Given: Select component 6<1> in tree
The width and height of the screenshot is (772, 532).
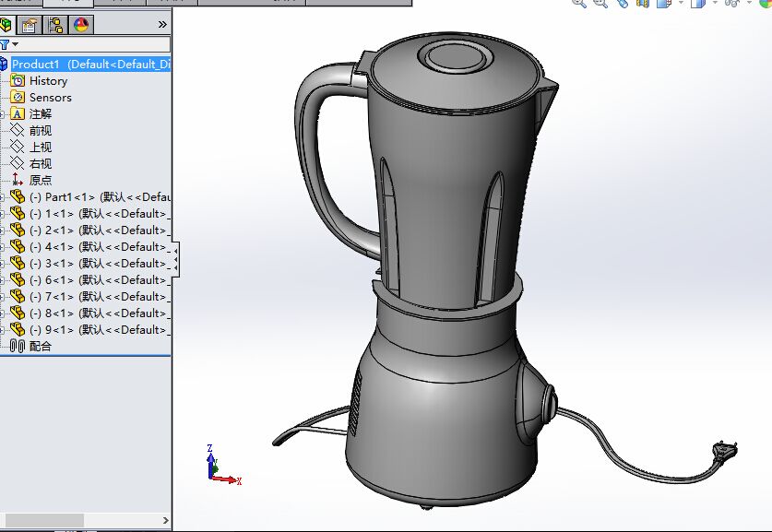Looking at the screenshot, I should [100, 280].
